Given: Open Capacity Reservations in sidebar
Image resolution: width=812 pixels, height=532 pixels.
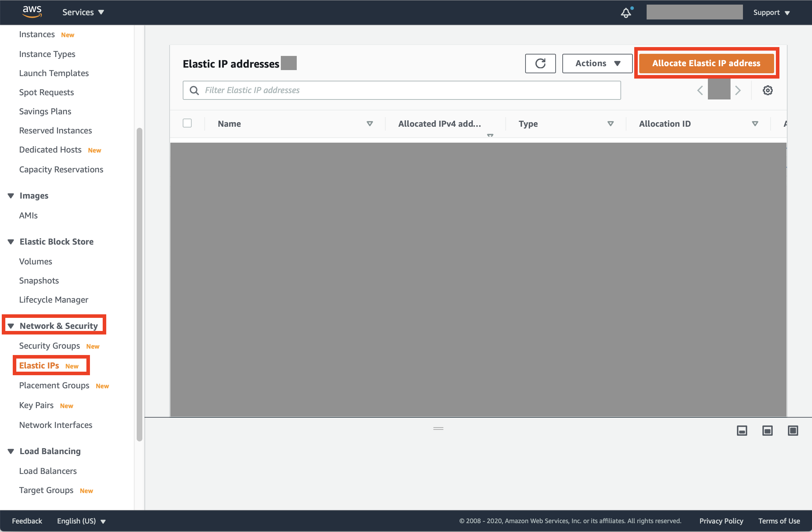Looking at the screenshot, I should tap(61, 170).
